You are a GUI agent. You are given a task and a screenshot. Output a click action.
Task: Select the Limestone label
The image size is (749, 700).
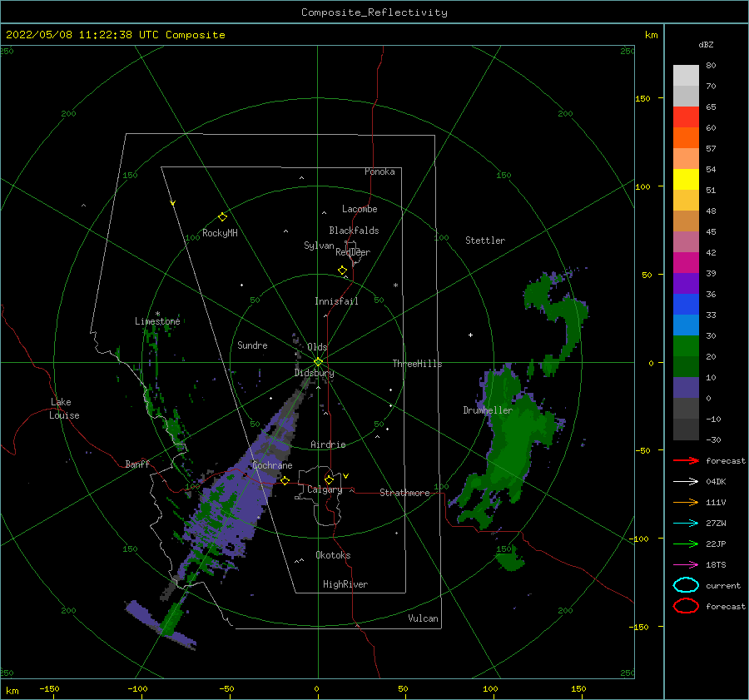pyautogui.click(x=157, y=321)
